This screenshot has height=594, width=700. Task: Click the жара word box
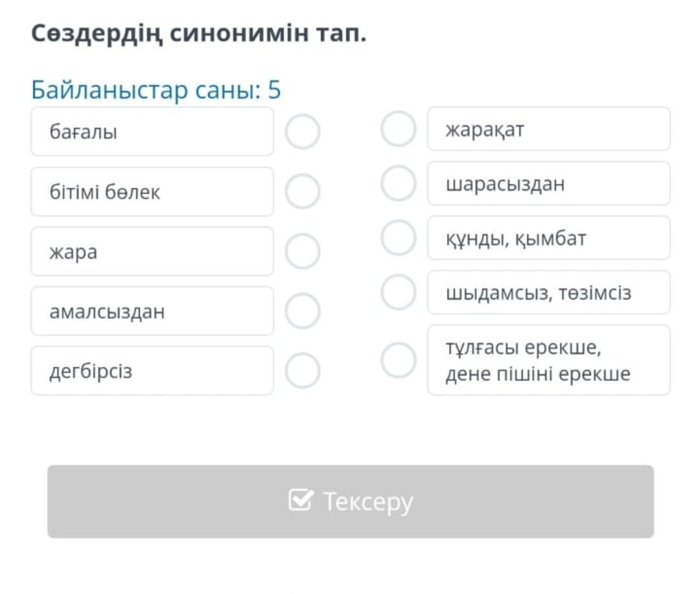152,252
